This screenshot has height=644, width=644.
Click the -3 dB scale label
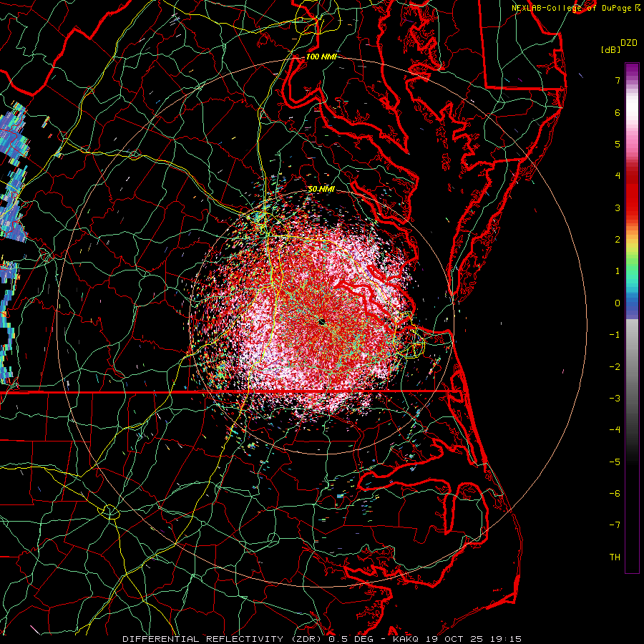(615, 399)
